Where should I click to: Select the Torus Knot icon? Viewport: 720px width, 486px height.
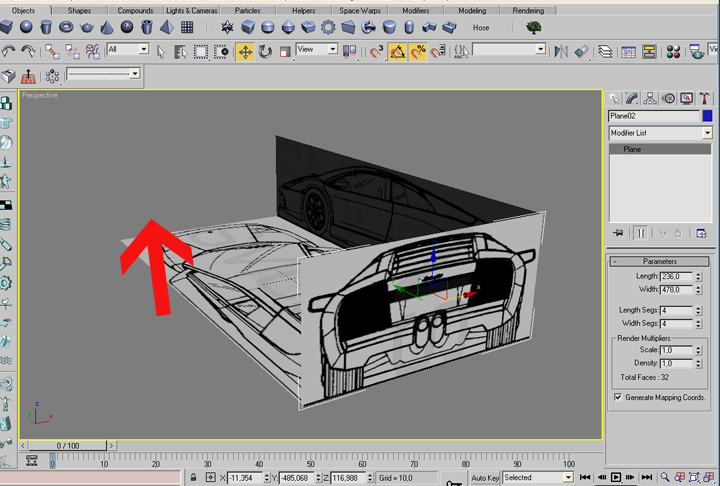368,27
